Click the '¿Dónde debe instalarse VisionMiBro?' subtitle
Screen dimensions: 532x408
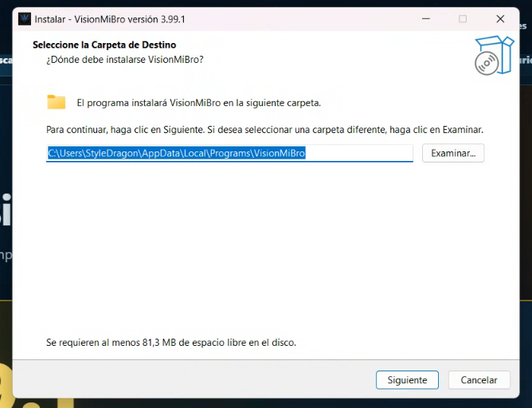click(x=125, y=60)
